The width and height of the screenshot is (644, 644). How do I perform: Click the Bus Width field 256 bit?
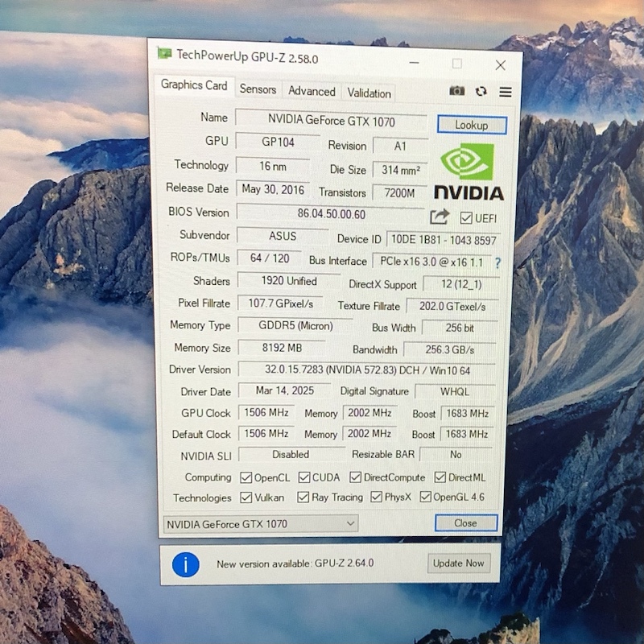(460, 328)
